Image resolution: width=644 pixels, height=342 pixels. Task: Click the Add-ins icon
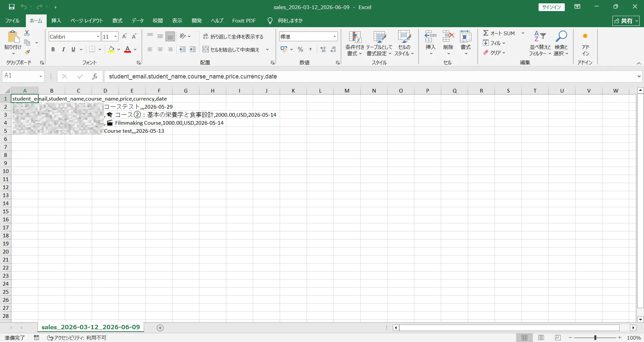585,44
